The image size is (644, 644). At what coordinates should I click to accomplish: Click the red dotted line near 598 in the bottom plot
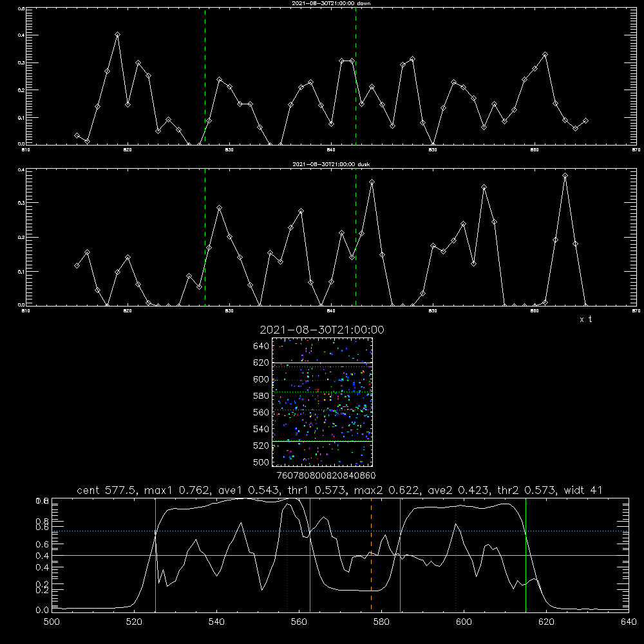(455, 554)
